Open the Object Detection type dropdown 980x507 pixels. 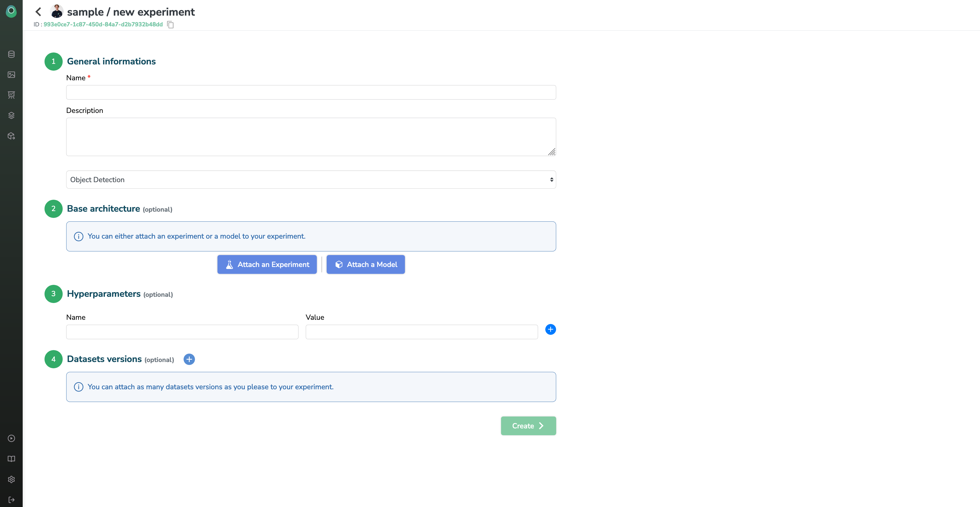tap(311, 180)
